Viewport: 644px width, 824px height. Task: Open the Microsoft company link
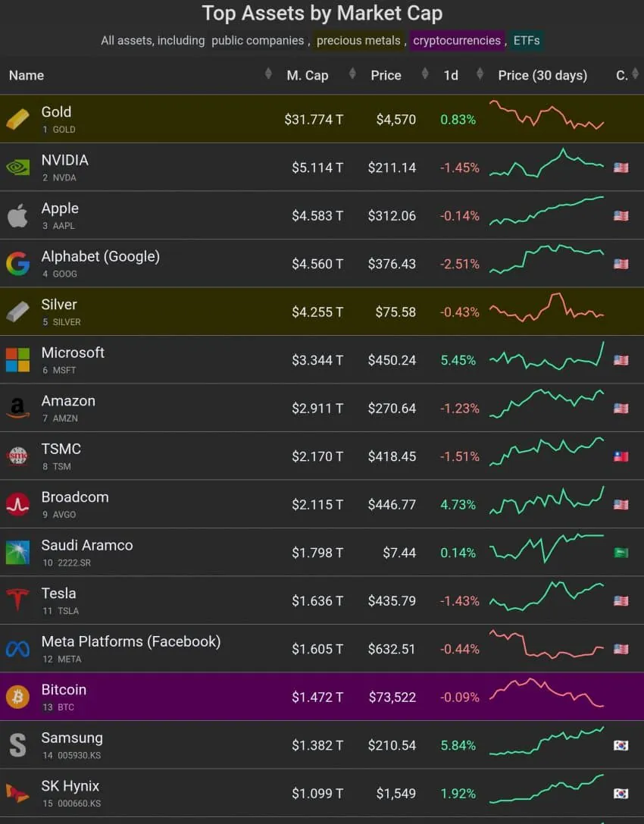(73, 352)
